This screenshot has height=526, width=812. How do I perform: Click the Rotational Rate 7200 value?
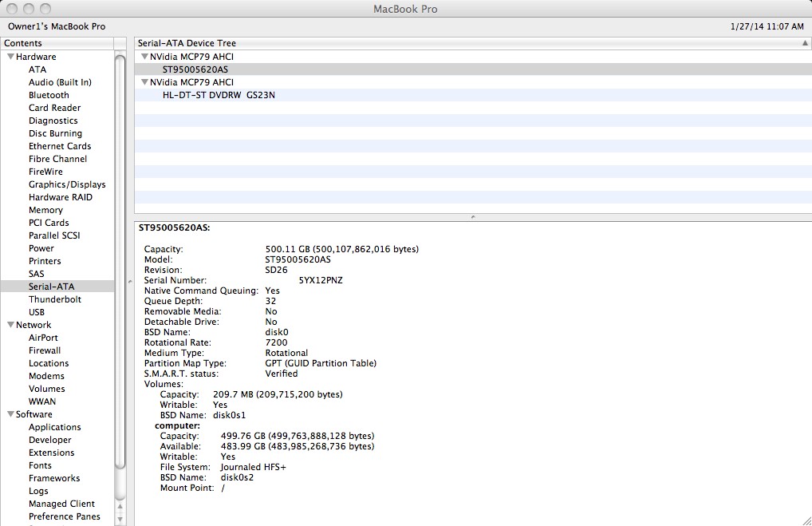[276, 342]
